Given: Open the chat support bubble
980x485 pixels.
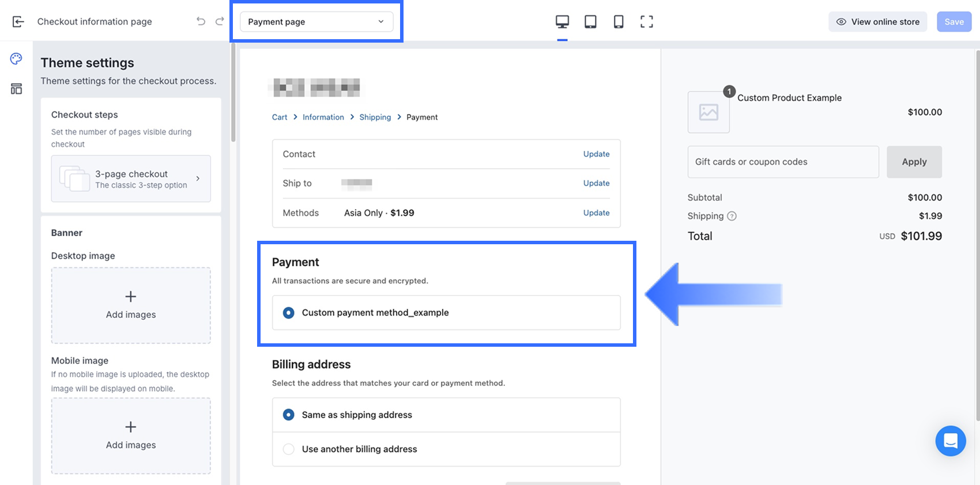Looking at the screenshot, I should (x=950, y=441).
